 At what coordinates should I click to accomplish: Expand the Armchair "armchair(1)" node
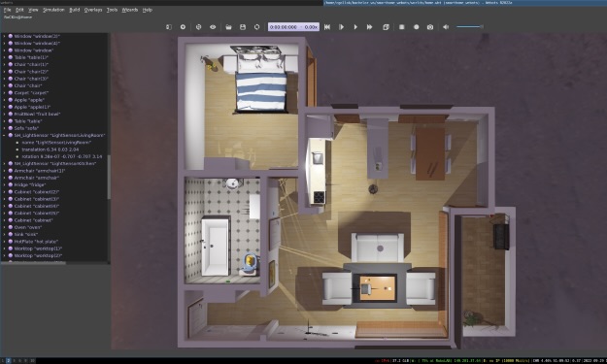pyautogui.click(x=4, y=171)
